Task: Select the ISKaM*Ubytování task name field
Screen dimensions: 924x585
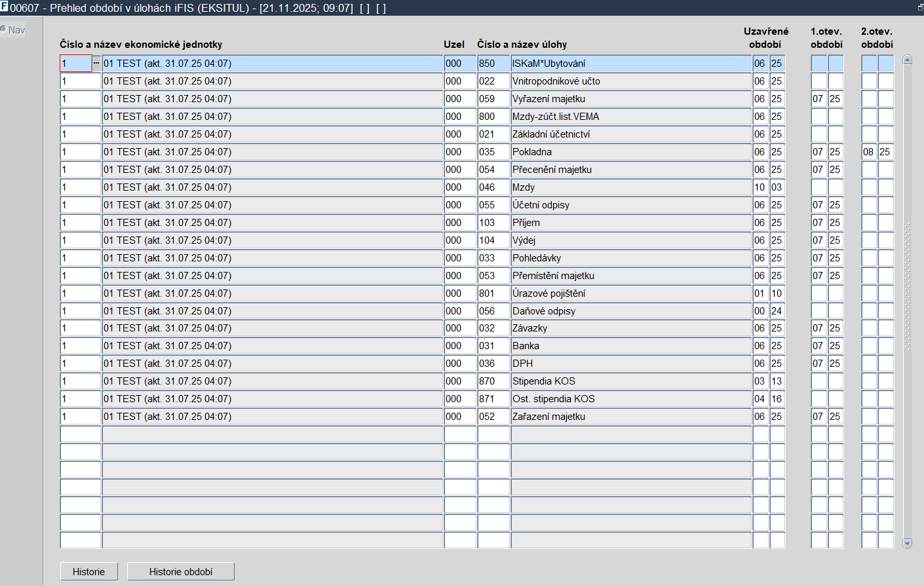Action: [631, 64]
